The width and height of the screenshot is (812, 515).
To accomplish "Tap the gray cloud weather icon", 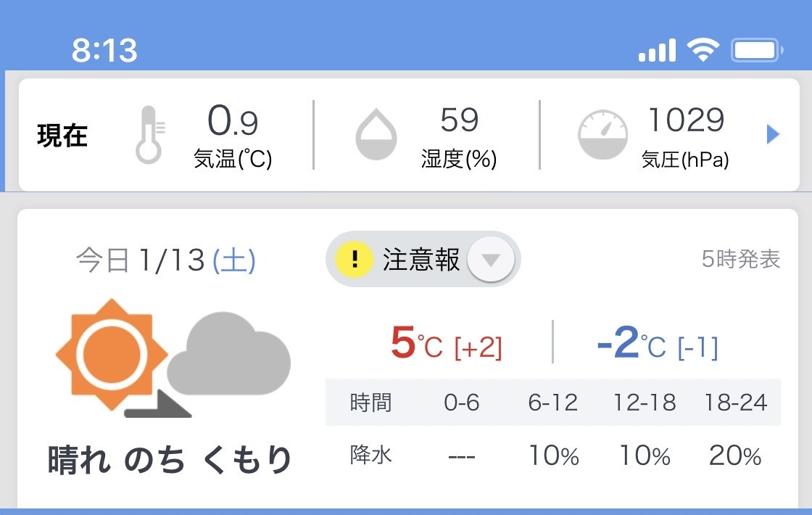I will point(228,354).
